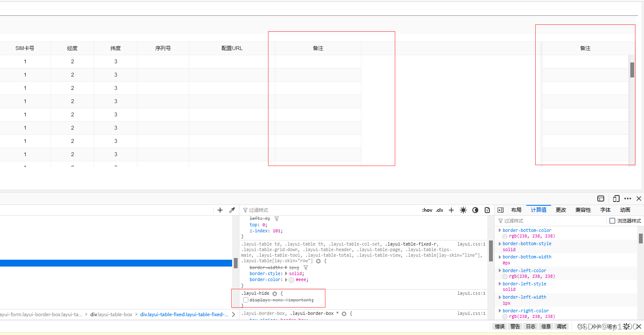The width and height of the screenshot is (644, 335).
Task: Expand the border-left-width computed property
Action: [x=500, y=297]
